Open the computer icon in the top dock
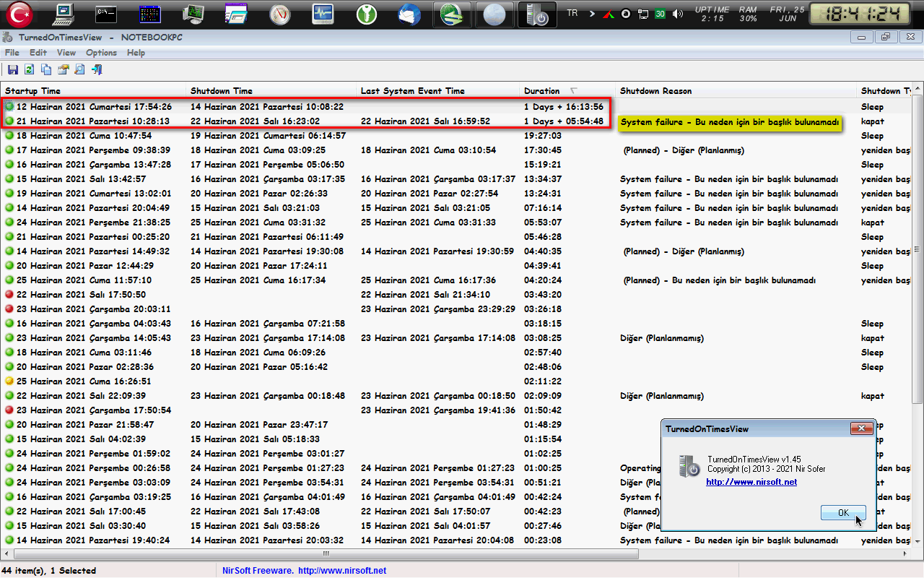This screenshot has width=924, height=578. (x=64, y=14)
